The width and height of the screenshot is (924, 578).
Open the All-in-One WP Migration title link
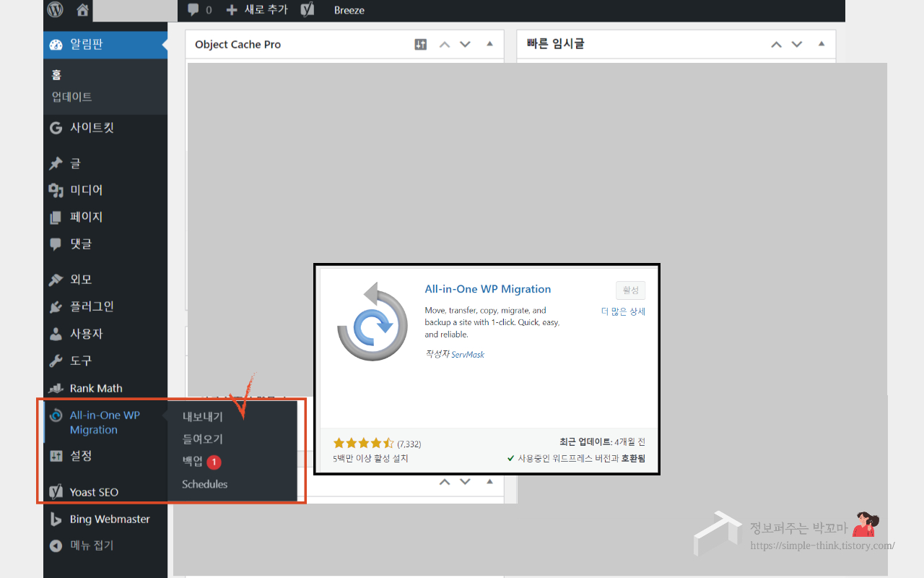[488, 289]
